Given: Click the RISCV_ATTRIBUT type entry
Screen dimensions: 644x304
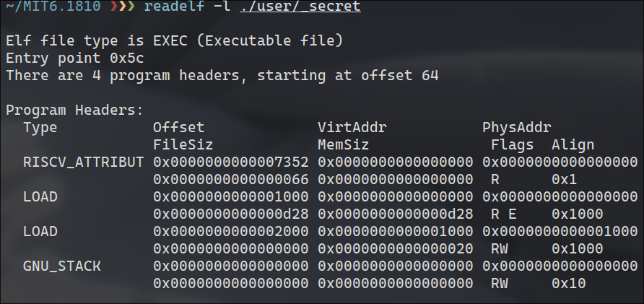Looking at the screenshot, I should tap(83, 162).
